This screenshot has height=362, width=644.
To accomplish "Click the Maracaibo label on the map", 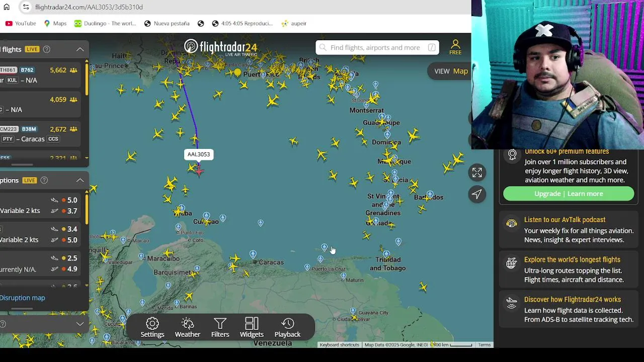I will (164, 258).
